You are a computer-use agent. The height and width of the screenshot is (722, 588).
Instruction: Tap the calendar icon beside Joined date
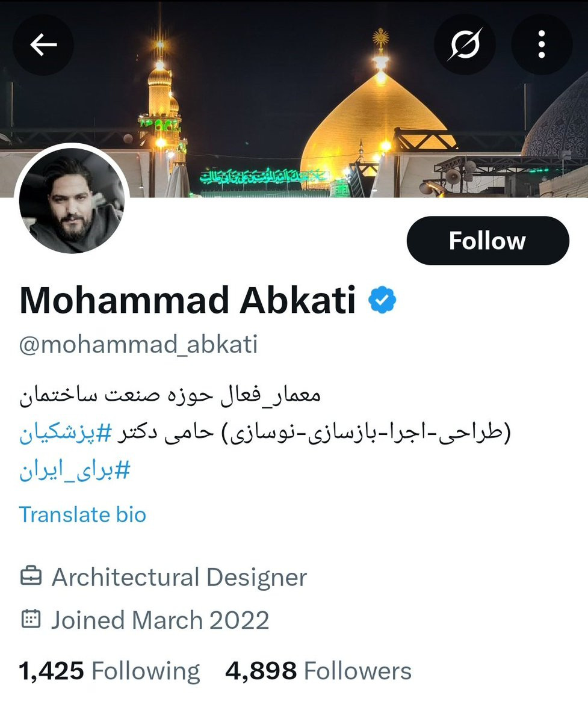tap(31, 620)
